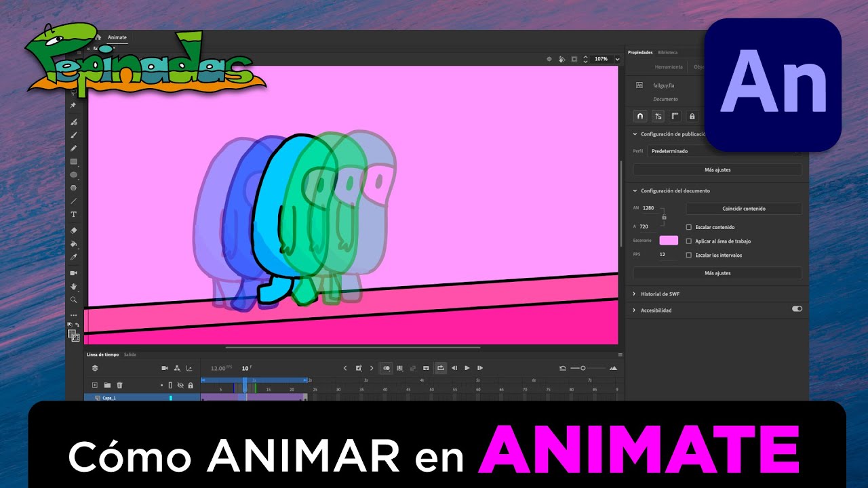Screen dimensions: 868x488
Task: Create a new layer folder
Action: pos(107,385)
